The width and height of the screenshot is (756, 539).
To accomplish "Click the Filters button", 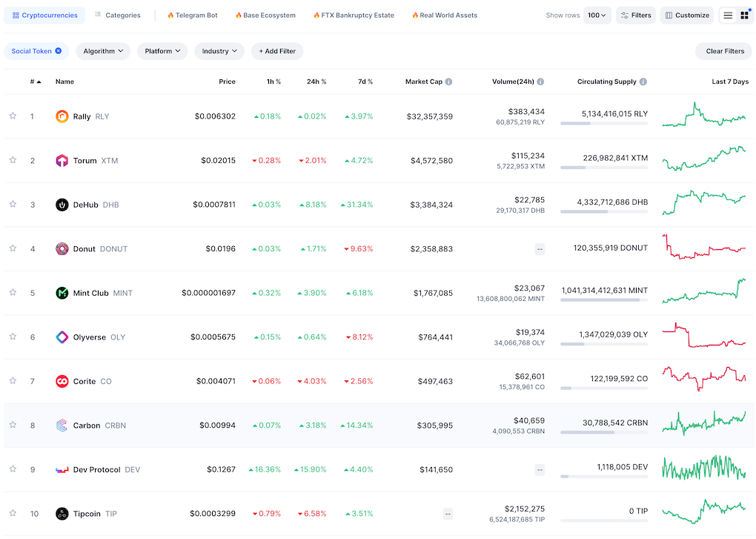I will [x=636, y=16].
